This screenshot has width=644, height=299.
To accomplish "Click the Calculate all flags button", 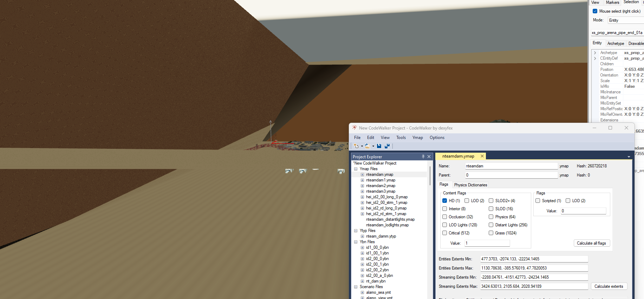I will 591,243.
